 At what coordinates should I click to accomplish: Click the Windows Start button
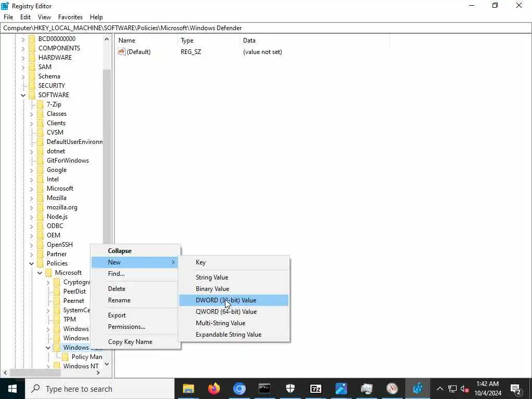(x=12, y=389)
